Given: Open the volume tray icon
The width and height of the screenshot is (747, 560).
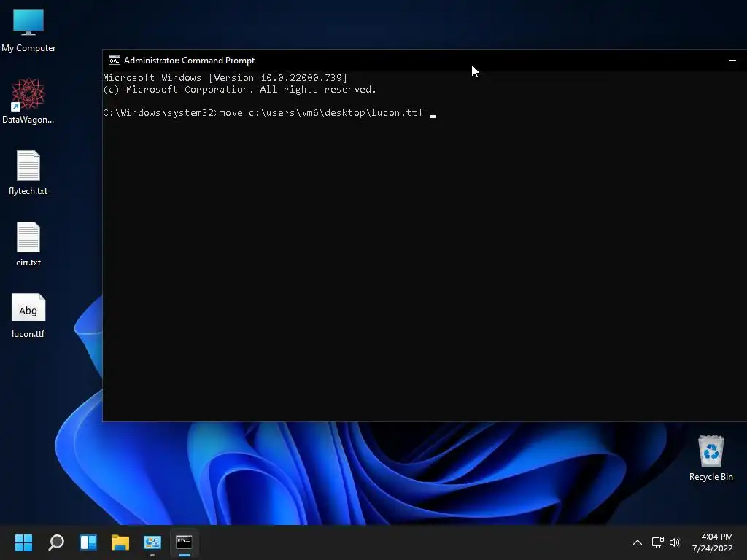Looking at the screenshot, I should 675,542.
